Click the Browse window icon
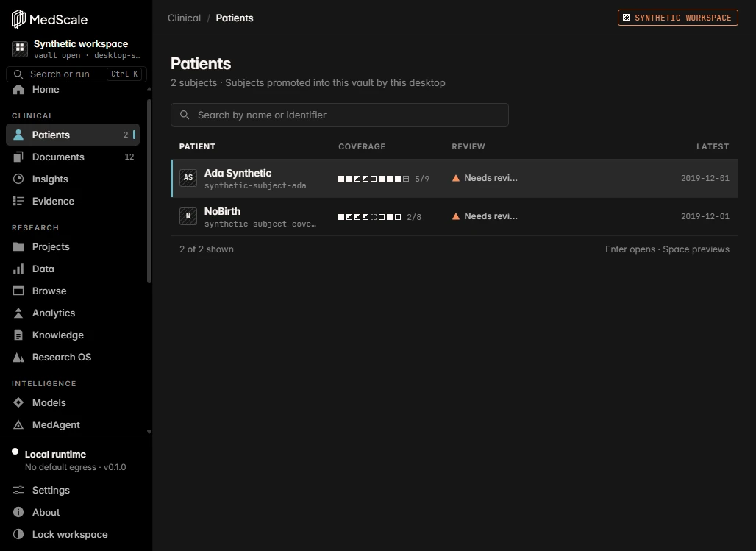756x551 pixels. pos(18,291)
